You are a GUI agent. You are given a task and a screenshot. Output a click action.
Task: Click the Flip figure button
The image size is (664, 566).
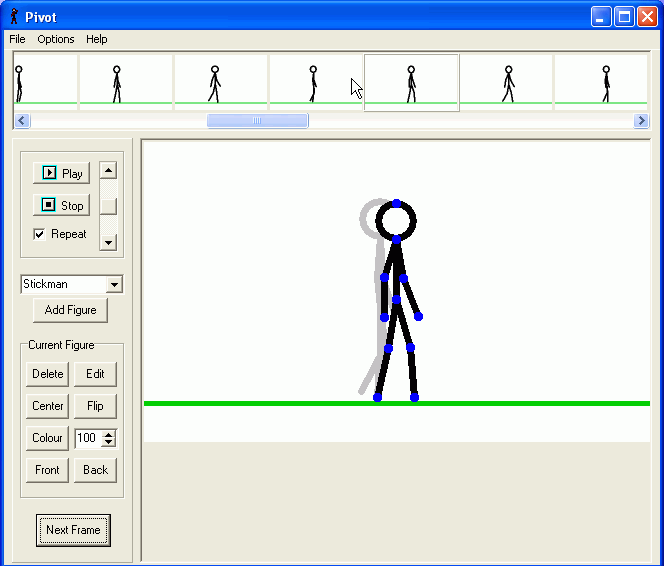tap(95, 406)
